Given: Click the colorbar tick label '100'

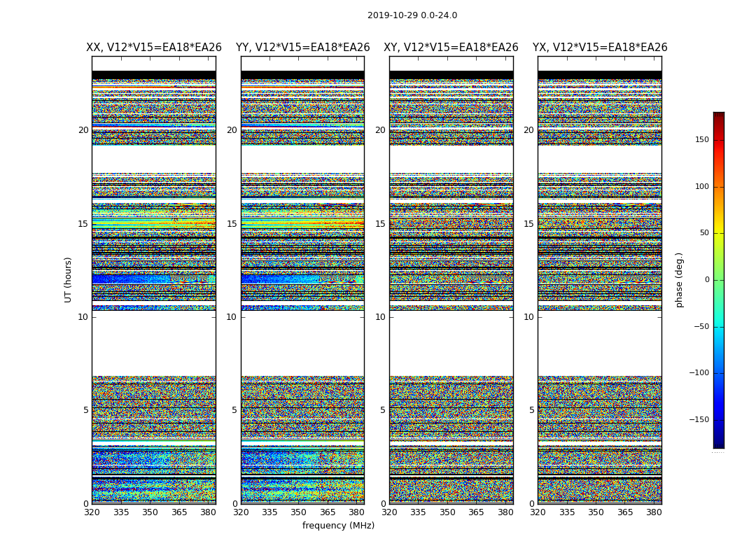Looking at the screenshot, I should [x=702, y=186].
